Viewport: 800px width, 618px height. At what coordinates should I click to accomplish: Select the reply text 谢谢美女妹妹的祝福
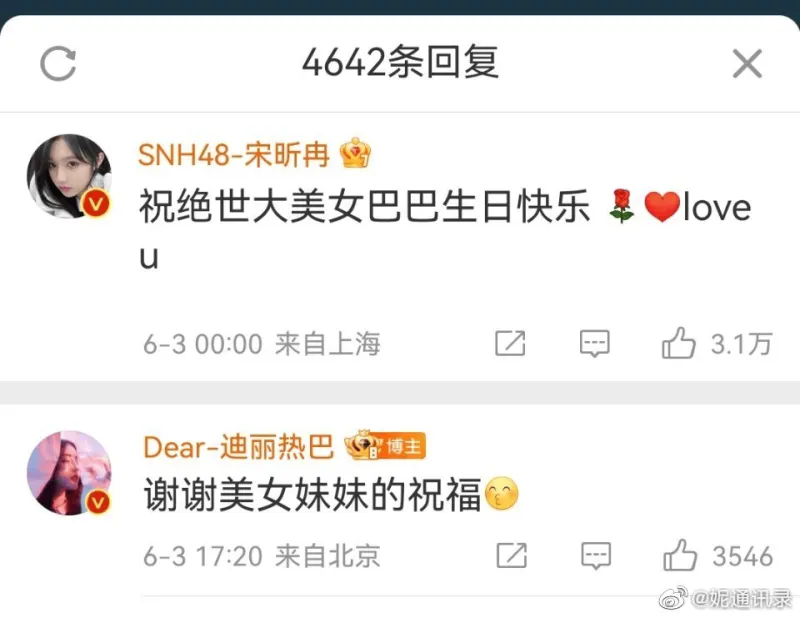[x=312, y=495]
